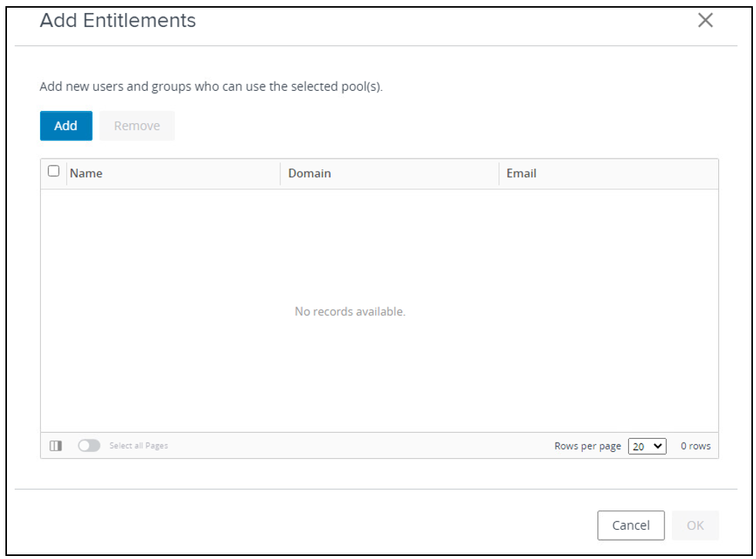Screen dimensions: 756x559
Task: Click the '0 rows' count label
Action: 696,447
